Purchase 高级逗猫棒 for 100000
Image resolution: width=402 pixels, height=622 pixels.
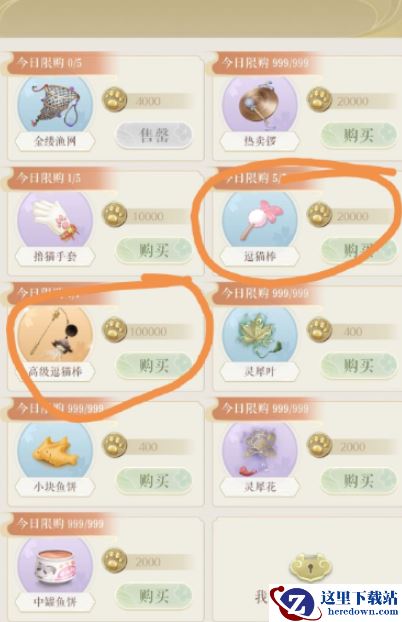point(154,365)
